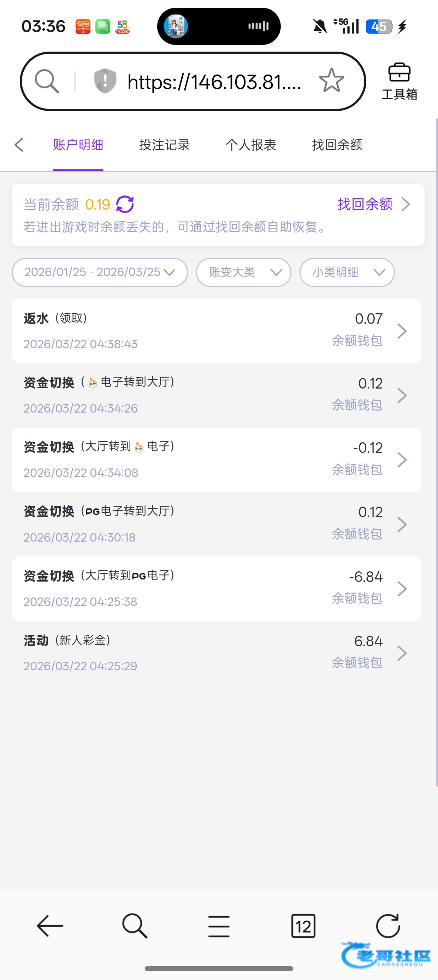Viewport: 438px width, 980px height.
Task: Switch to the 投注记录 tab
Action: point(164,145)
